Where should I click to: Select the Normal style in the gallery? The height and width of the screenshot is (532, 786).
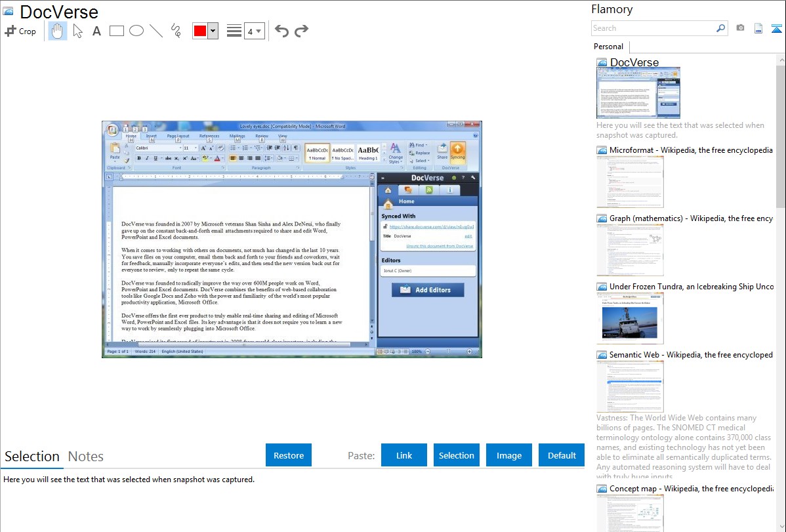coord(318,153)
